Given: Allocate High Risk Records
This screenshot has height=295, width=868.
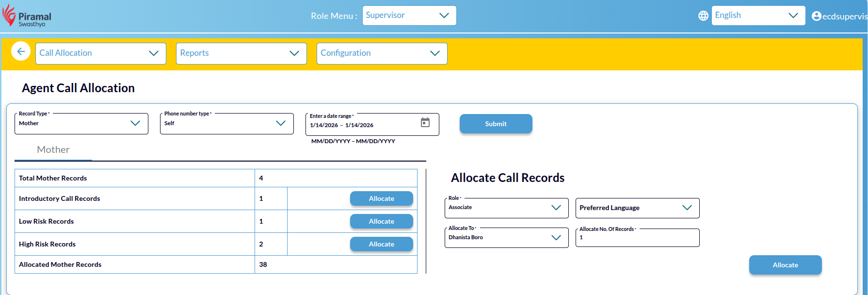Looking at the screenshot, I should point(381,244).
